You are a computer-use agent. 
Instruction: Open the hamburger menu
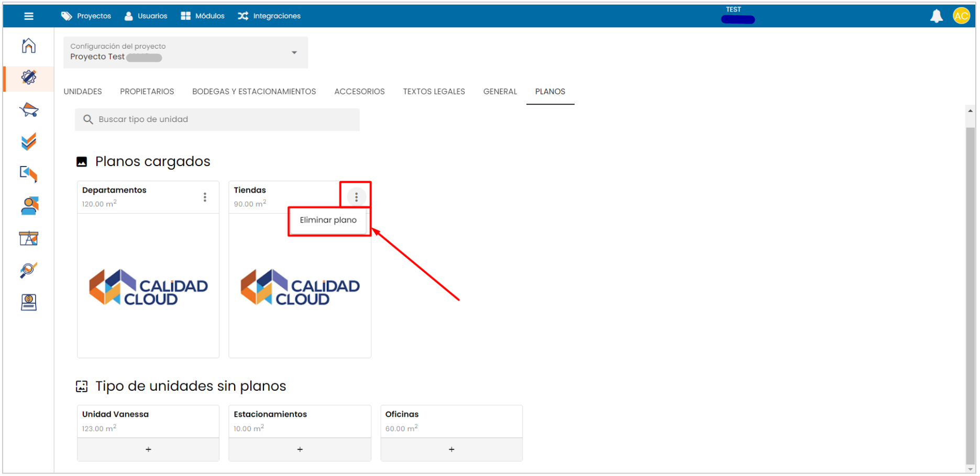[x=29, y=16]
